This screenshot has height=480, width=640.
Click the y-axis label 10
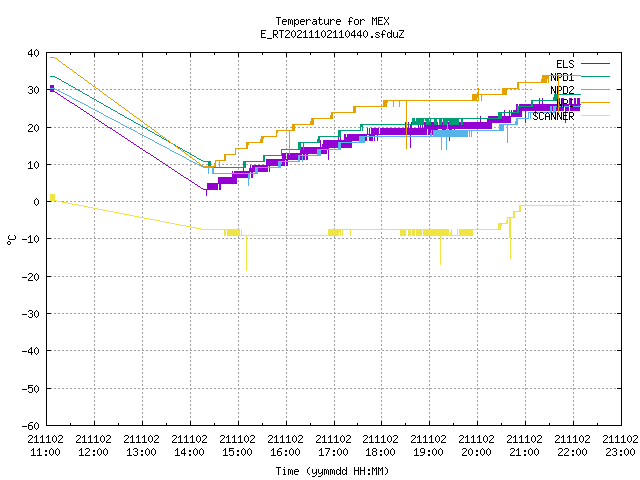(x=33, y=165)
